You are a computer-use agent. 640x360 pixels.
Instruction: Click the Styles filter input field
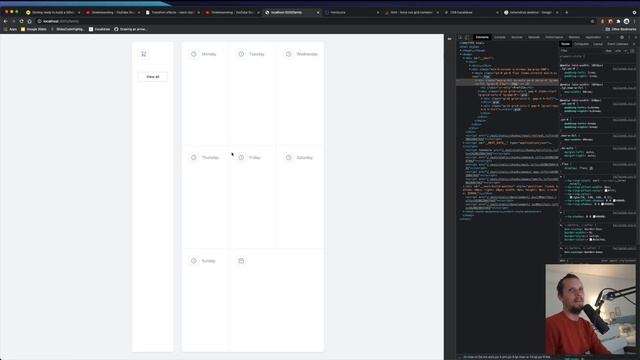tap(582, 51)
